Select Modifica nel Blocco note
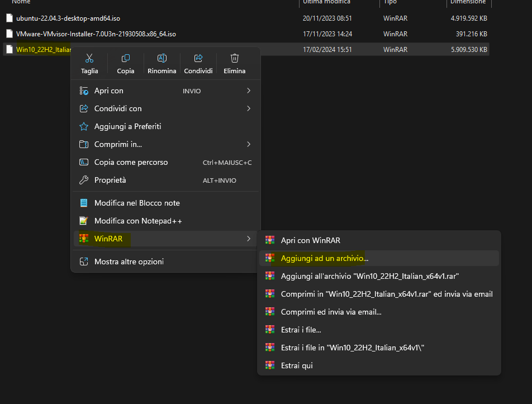Image resolution: width=532 pixels, height=404 pixels. point(137,203)
